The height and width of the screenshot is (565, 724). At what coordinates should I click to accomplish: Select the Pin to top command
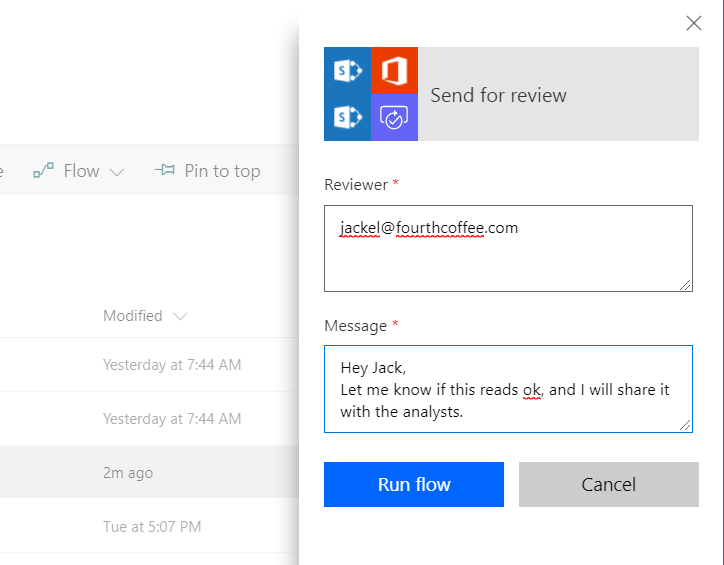pos(222,171)
